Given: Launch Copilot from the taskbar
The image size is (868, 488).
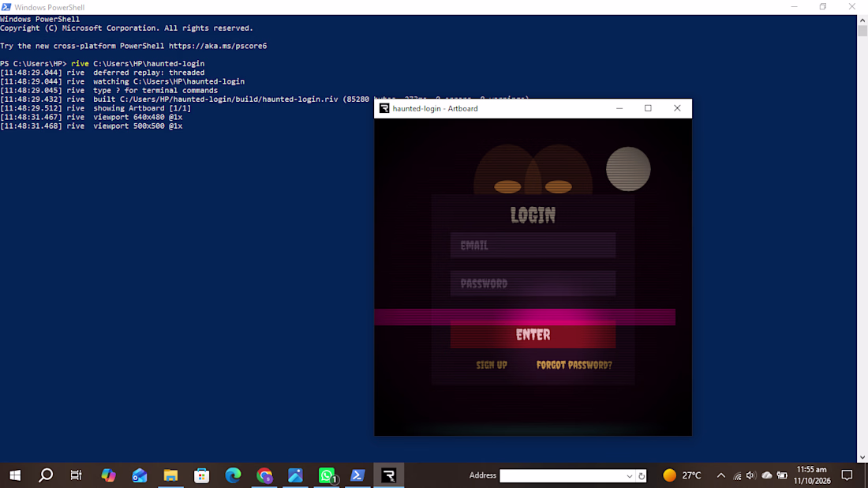Looking at the screenshot, I should pos(108,475).
